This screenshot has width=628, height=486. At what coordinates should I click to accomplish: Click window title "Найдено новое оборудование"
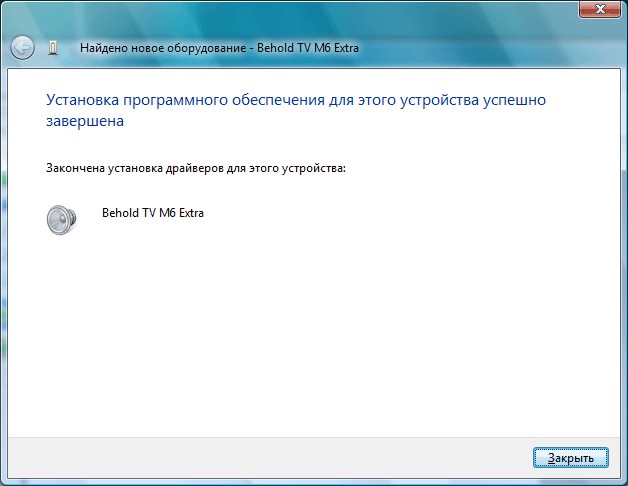pos(163,48)
